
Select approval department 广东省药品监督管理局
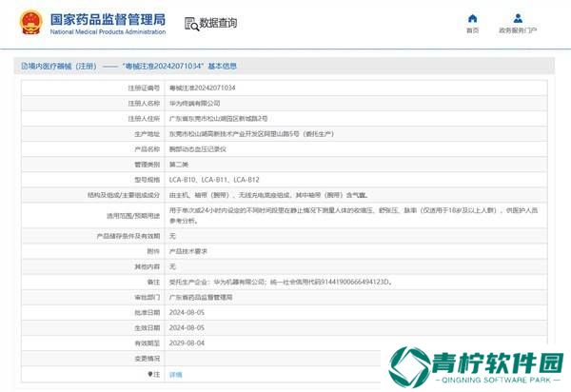tap(201, 297)
